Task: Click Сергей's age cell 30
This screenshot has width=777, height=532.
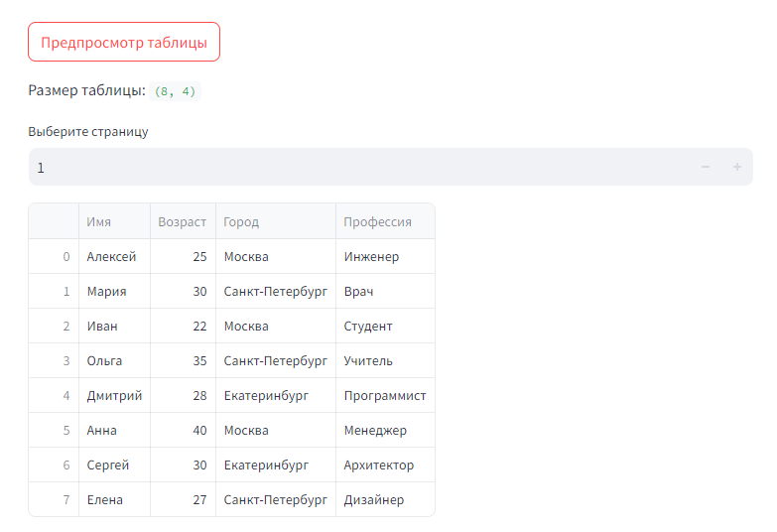Action: [183, 465]
